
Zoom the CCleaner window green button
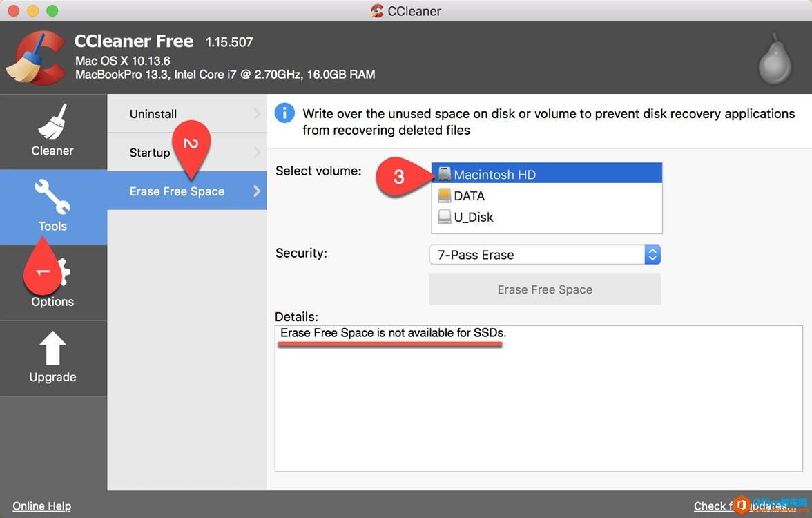click(x=52, y=10)
